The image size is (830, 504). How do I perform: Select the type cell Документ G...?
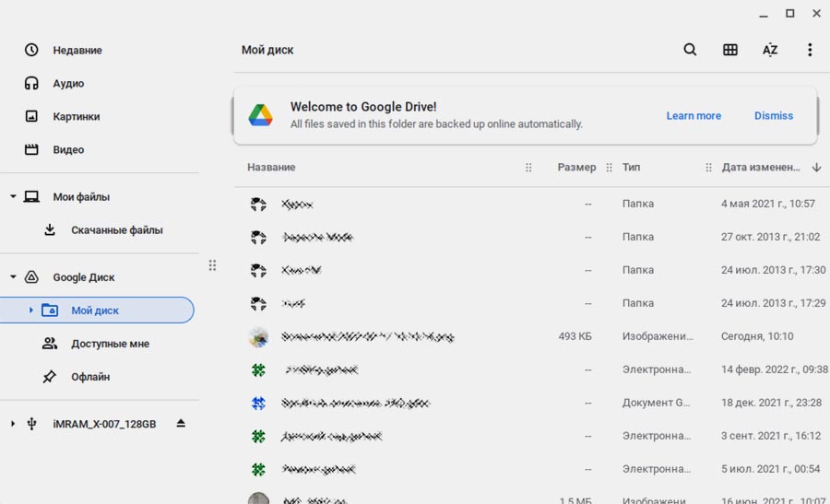click(656, 403)
